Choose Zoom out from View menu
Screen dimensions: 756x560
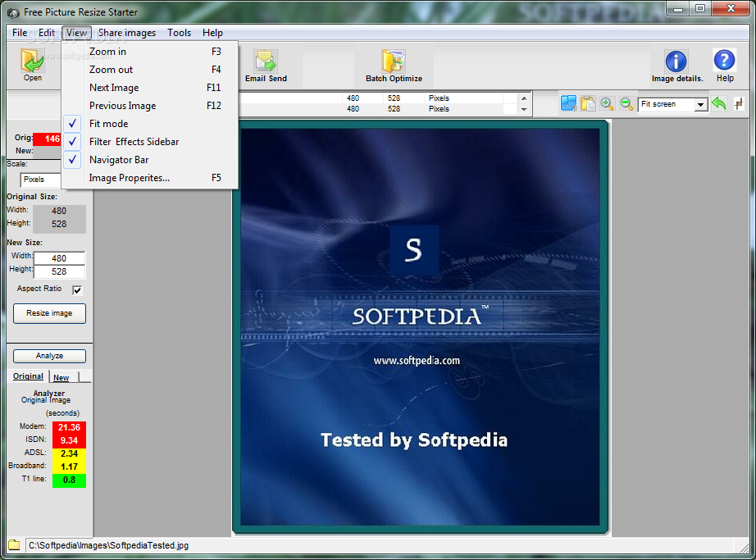tap(149, 70)
